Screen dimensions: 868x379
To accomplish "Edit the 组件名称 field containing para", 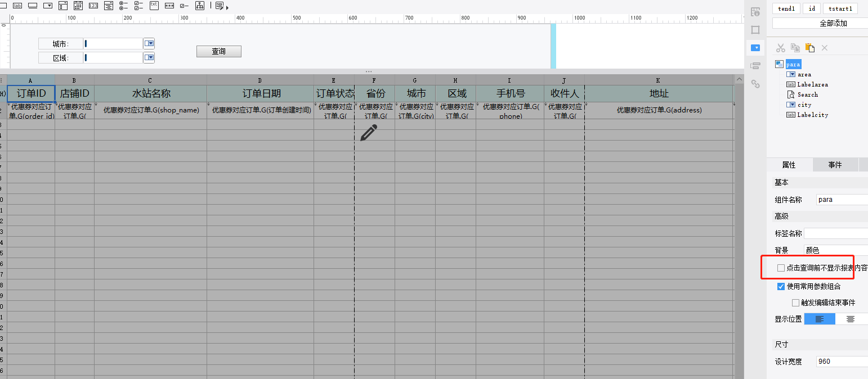I will click(842, 199).
